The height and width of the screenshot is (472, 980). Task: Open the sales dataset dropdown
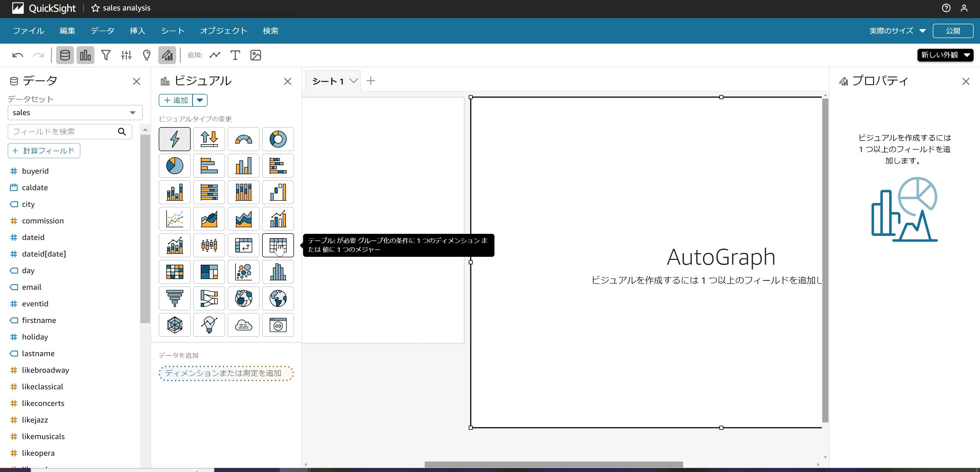click(75, 113)
